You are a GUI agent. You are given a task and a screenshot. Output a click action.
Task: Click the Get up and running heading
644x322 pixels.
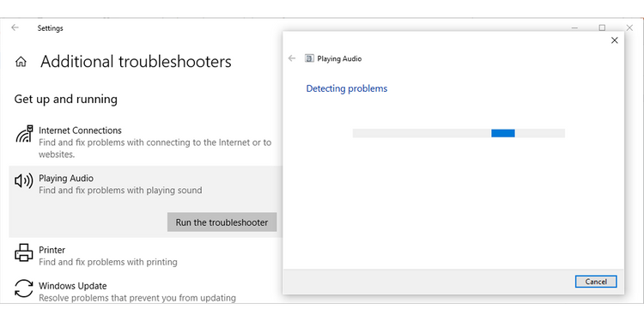click(x=66, y=100)
